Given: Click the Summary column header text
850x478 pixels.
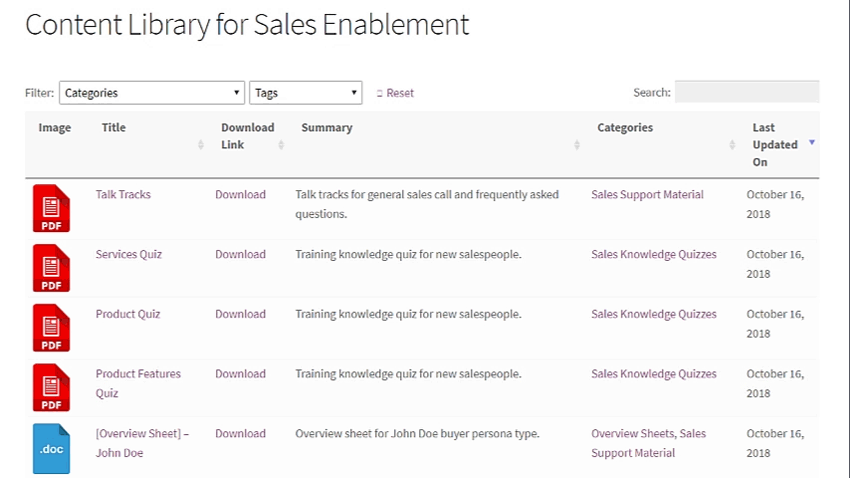Looking at the screenshot, I should 327,127.
